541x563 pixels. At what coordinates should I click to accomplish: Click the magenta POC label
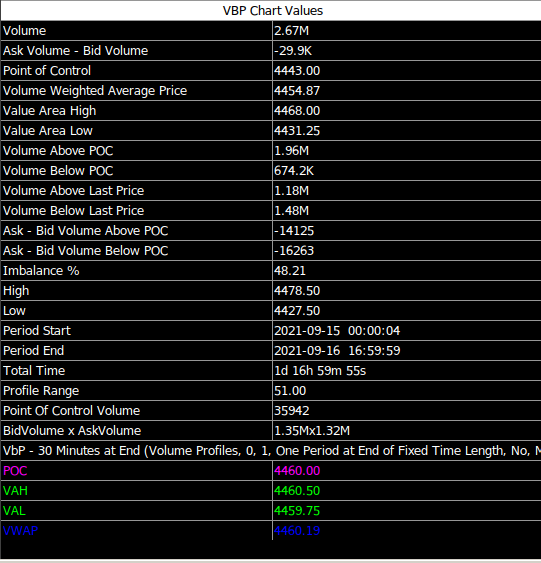coord(15,471)
